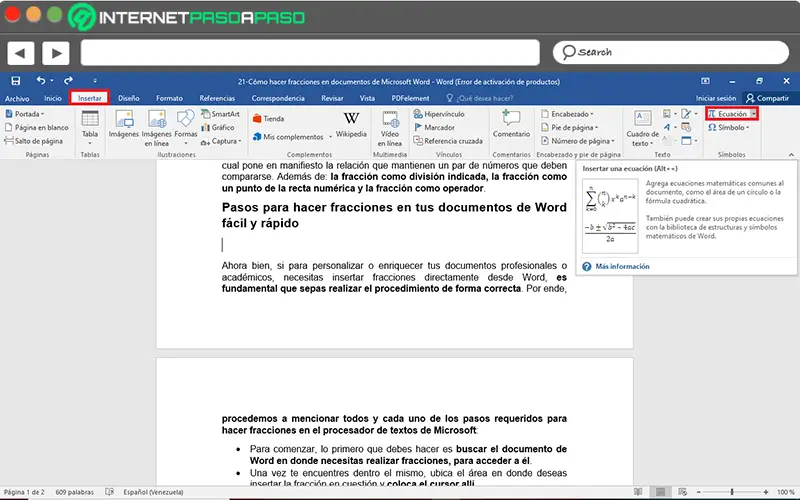Image resolution: width=800 pixels, height=500 pixels.
Task: Switch to the Formato tab
Action: coord(169,98)
